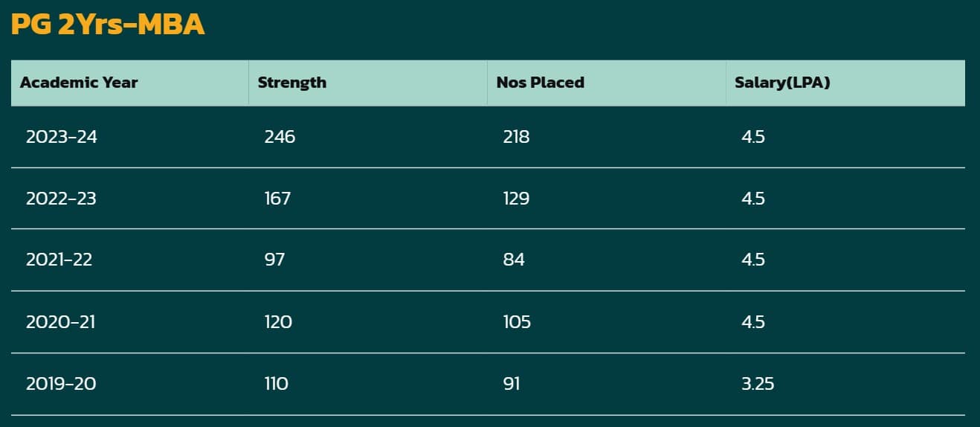Select the Strength column header
Image resolution: width=980 pixels, height=427 pixels.
tap(292, 83)
